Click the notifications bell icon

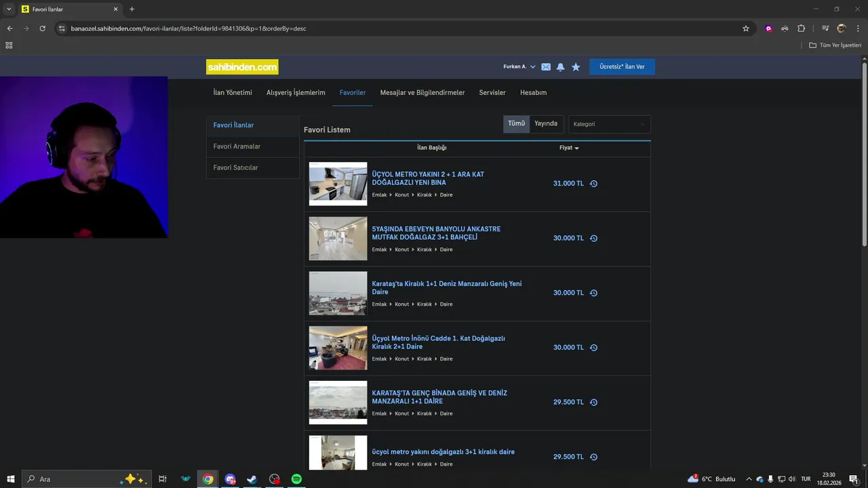click(x=560, y=67)
